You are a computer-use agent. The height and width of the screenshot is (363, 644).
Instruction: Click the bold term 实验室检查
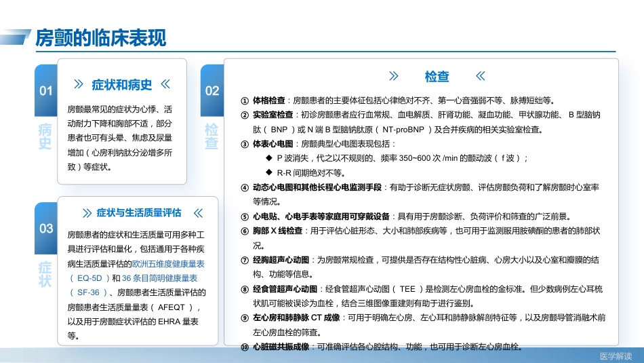click(273, 115)
